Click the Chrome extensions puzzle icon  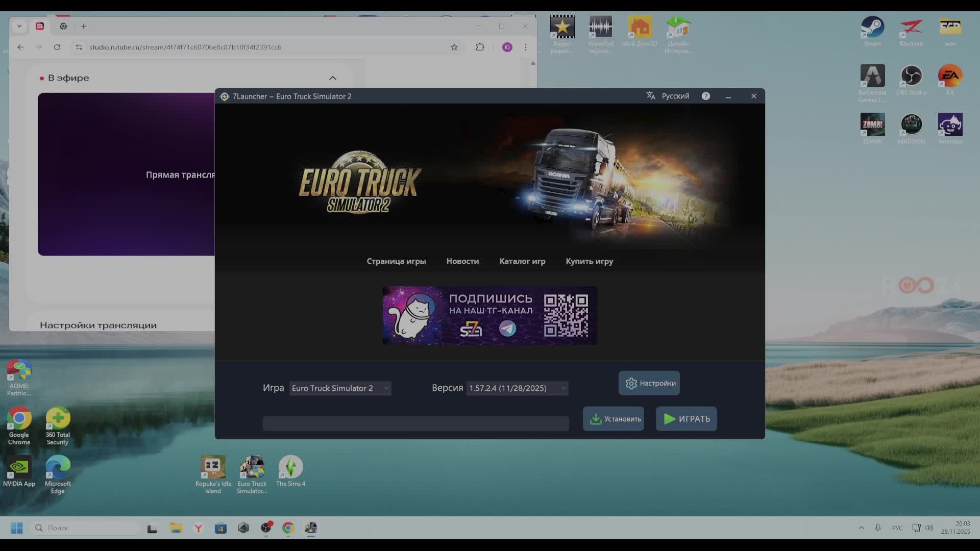click(x=480, y=47)
